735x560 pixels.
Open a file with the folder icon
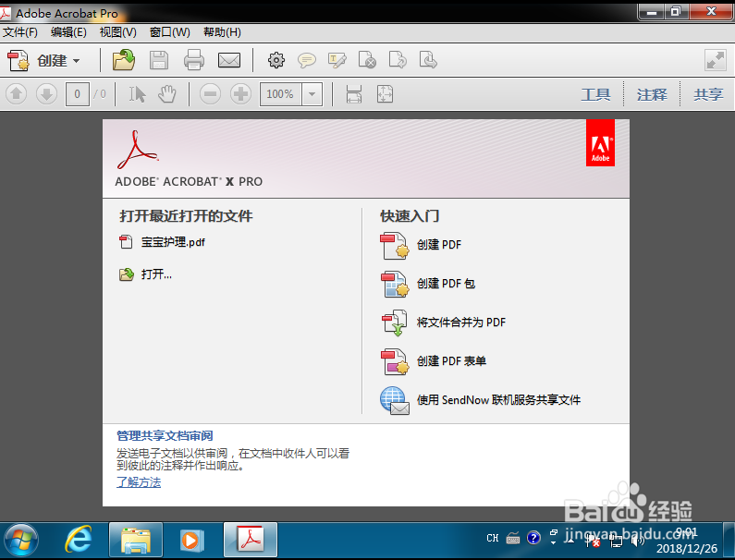124,60
